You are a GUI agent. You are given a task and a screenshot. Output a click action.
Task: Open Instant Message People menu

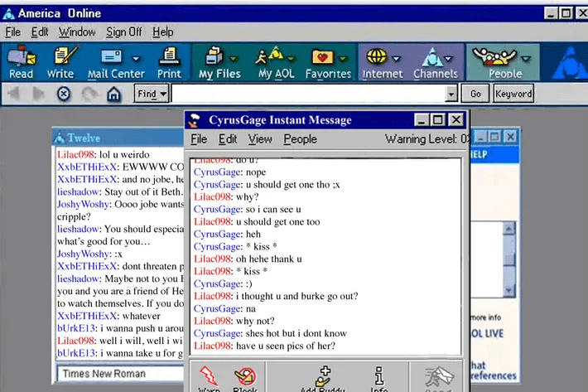tap(300, 139)
